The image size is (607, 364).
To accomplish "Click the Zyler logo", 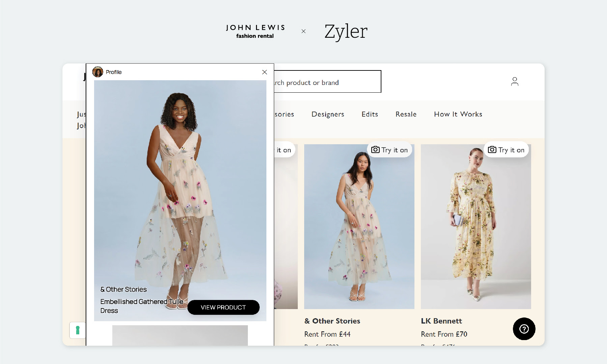I will coord(346,32).
